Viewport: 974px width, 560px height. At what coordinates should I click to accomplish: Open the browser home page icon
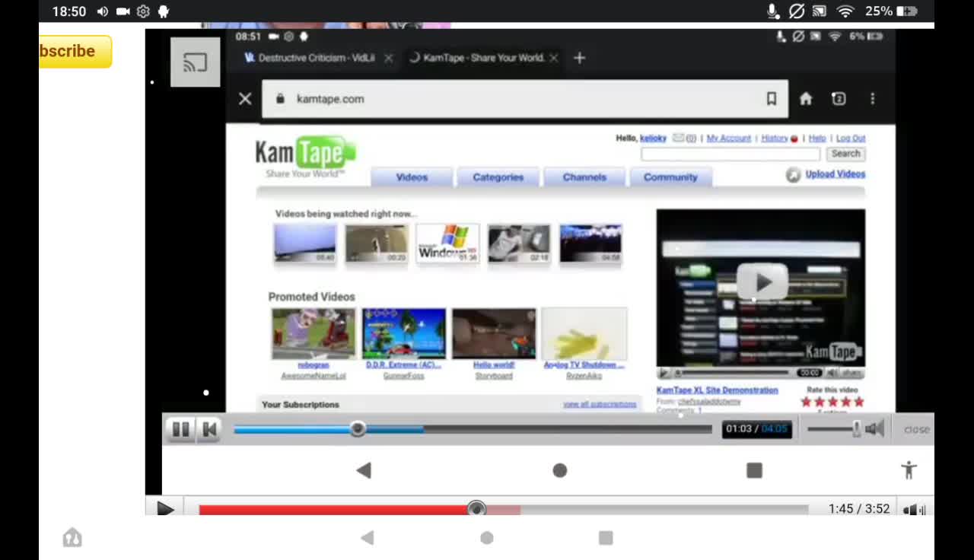click(x=806, y=99)
